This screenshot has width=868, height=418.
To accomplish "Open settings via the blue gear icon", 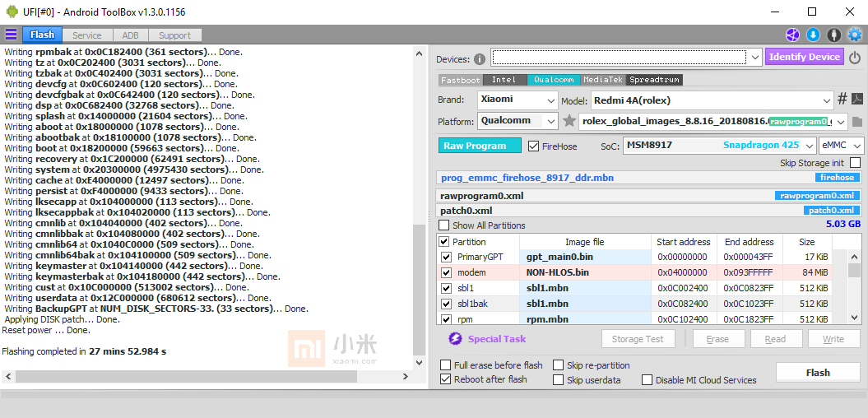I will (x=855, y=35).
